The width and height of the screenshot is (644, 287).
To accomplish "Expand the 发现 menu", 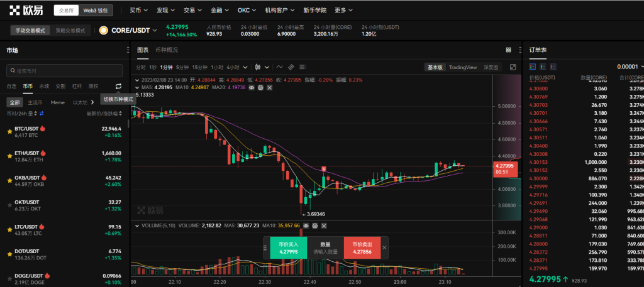I will coord(165,10).
